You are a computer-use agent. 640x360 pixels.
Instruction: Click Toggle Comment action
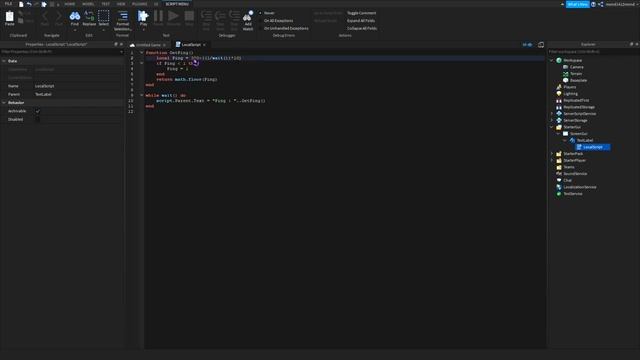(x=361, y=13)
